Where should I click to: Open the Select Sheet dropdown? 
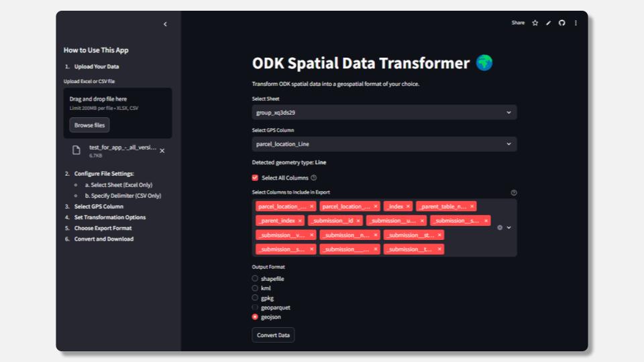[x=384, y=113]
